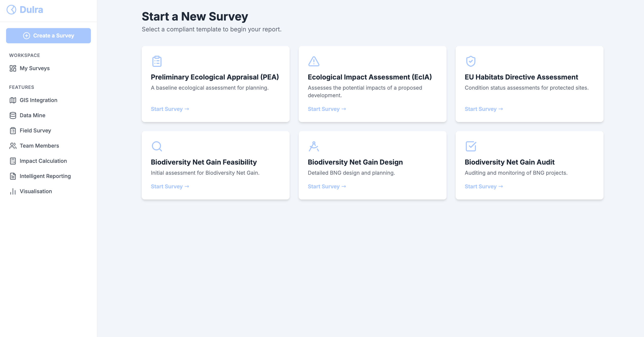This screenshot has height=337, width=644.
Task: Open the Team Members page
Action: (x=39, y=146)
